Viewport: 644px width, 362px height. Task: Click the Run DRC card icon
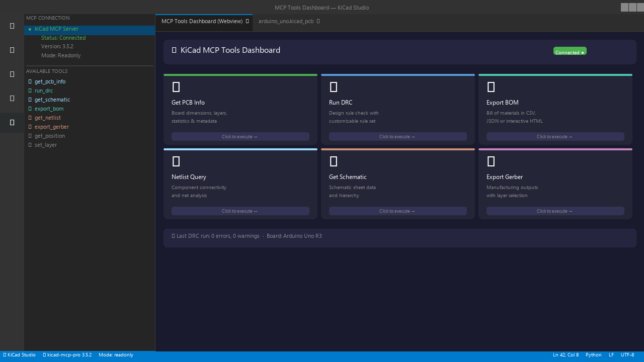(334, 87)
